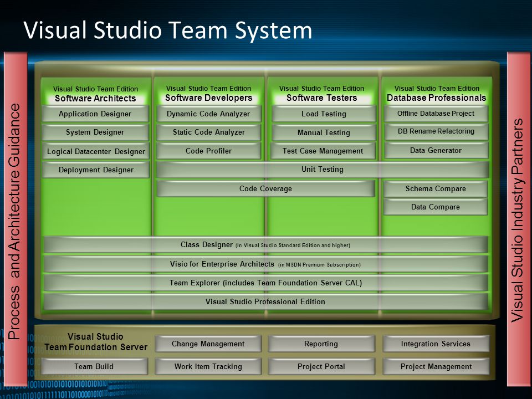Select the Deployment Designer box

tap(95, 170)
